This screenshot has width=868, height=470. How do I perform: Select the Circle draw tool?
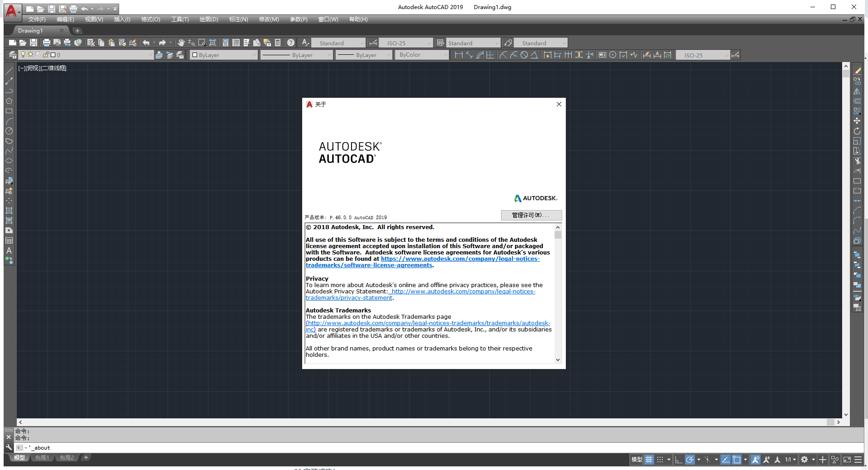9,131
